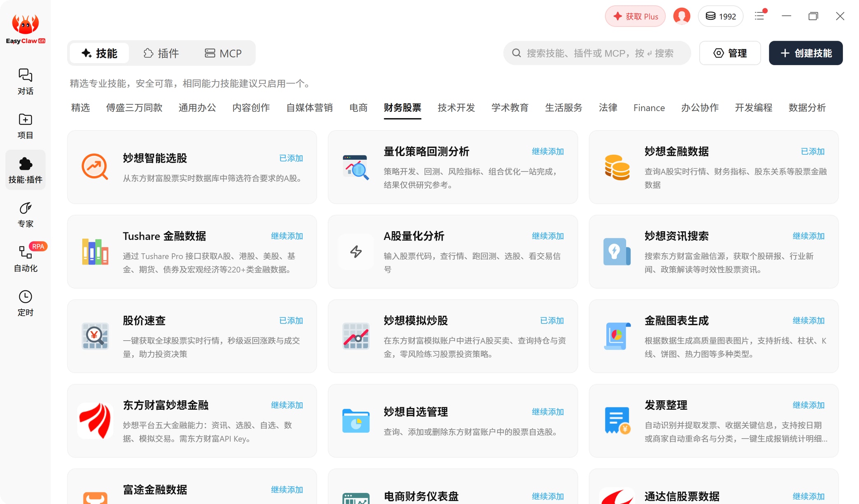Viewport: 859px width, 504px height.
Task: Click the 妙想自选管理 folder icon
Action: click(355, 420)
